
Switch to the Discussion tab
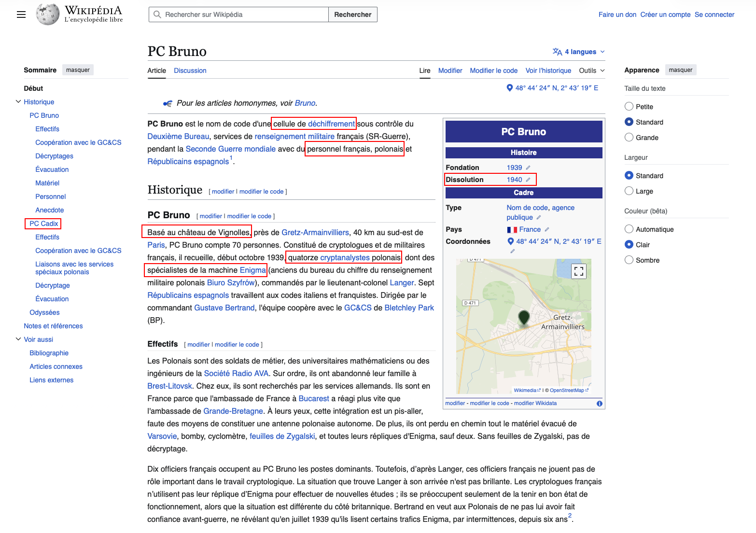click(190, 70)
